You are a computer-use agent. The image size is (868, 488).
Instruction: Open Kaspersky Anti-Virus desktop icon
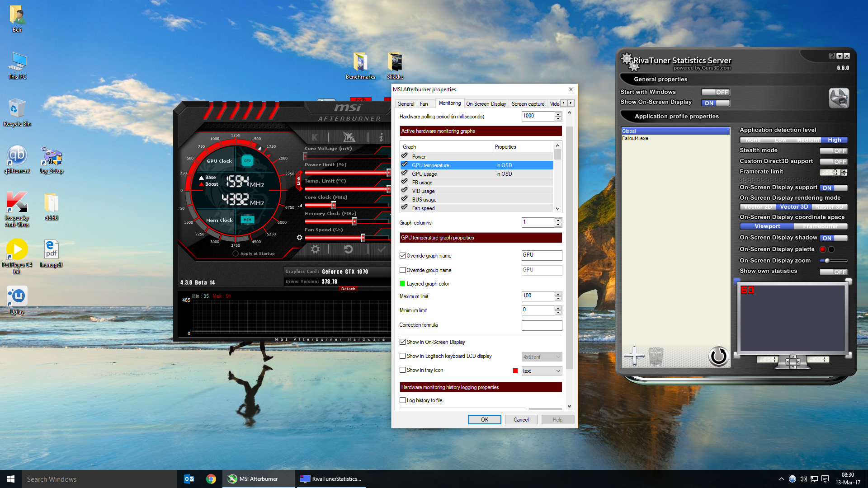click(17, 209)
